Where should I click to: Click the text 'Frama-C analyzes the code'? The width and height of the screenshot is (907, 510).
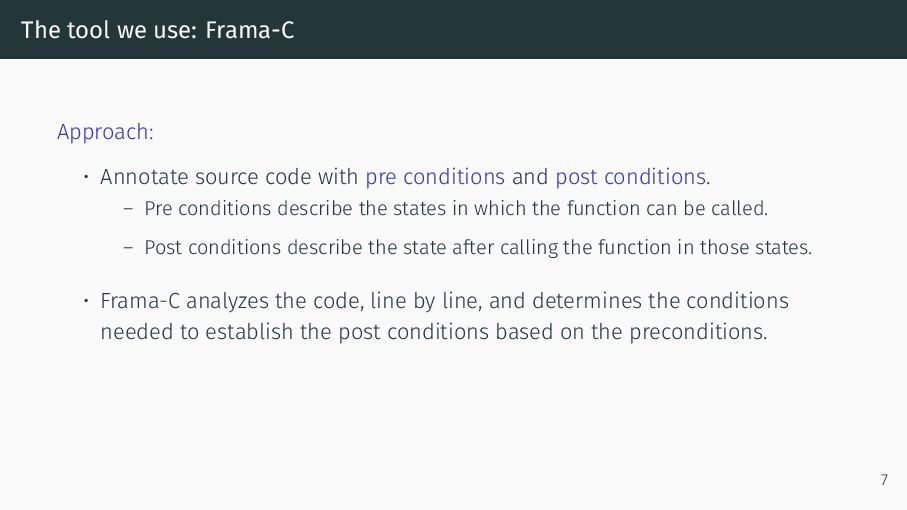[x=232, y=301]
